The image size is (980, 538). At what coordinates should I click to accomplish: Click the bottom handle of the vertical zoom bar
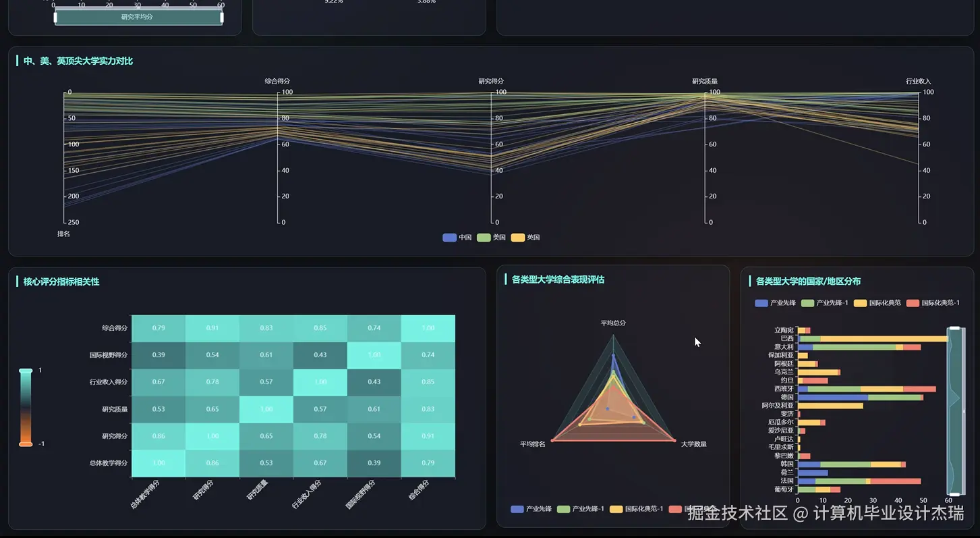point(954,494)
